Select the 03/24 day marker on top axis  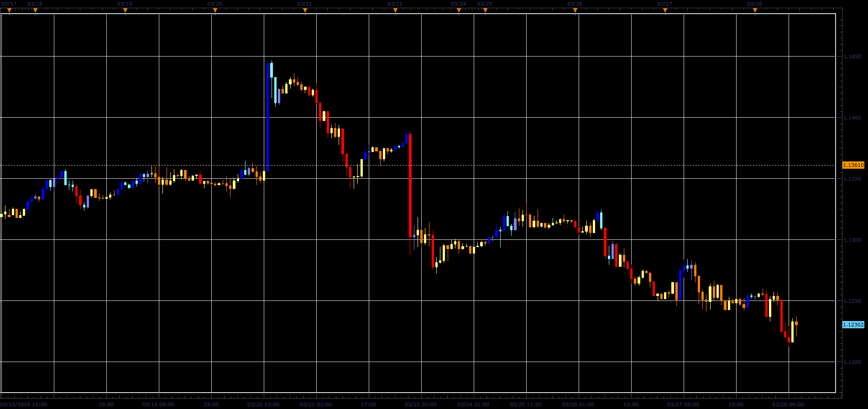click(x=459, y=10)
